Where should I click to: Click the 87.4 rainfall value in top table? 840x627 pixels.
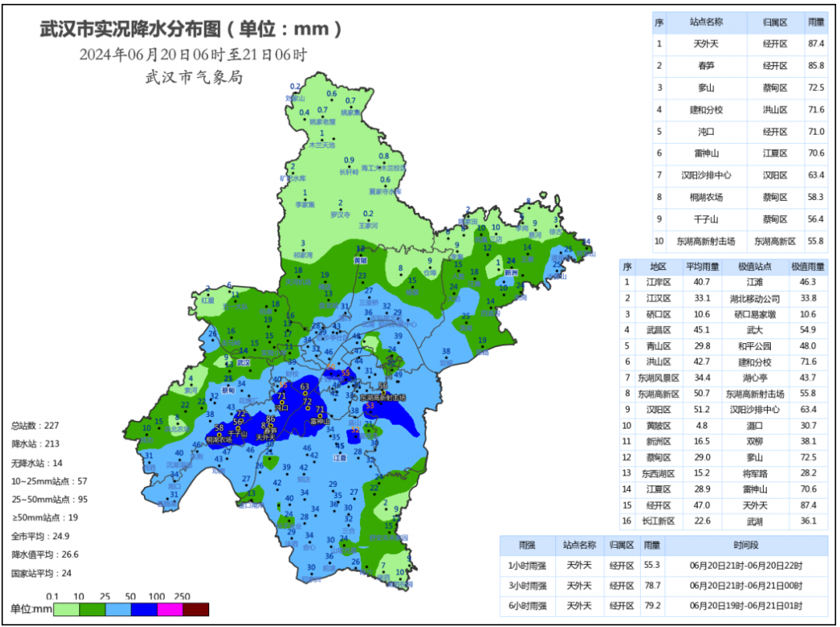pyautogui.click(x=816, y=44)
